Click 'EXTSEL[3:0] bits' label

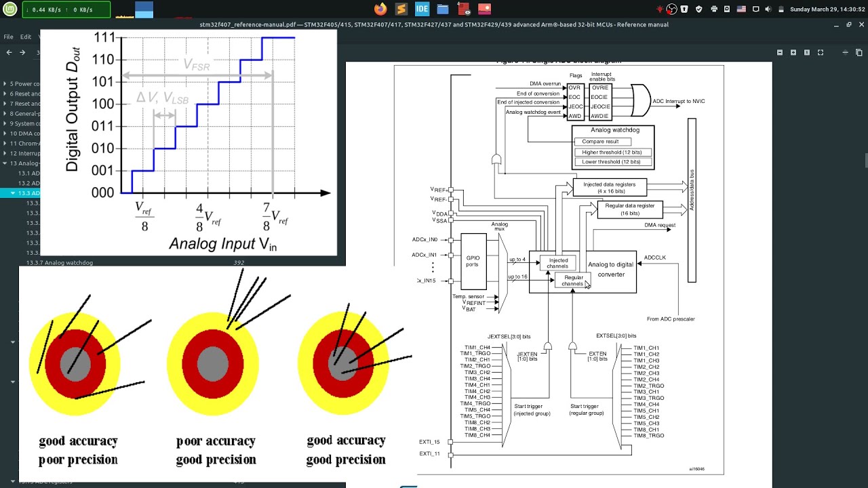[x=616, y=336]
